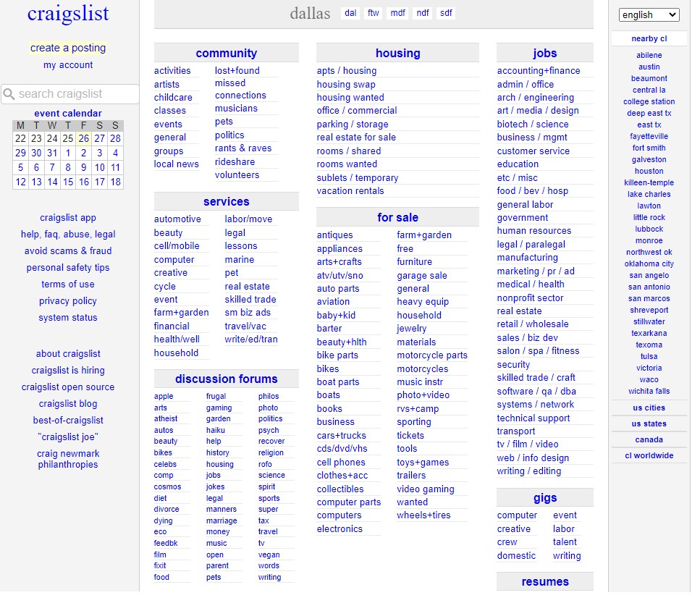Viewport: 700px width, 603px height.
Task: Visit the austin nearby site
Action: click(649, 67)
